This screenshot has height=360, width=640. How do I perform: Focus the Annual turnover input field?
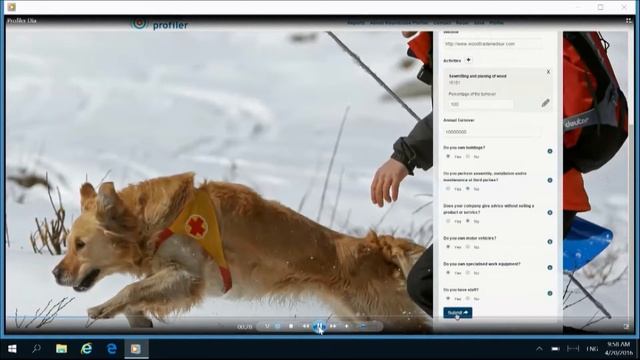coord(492,132)
